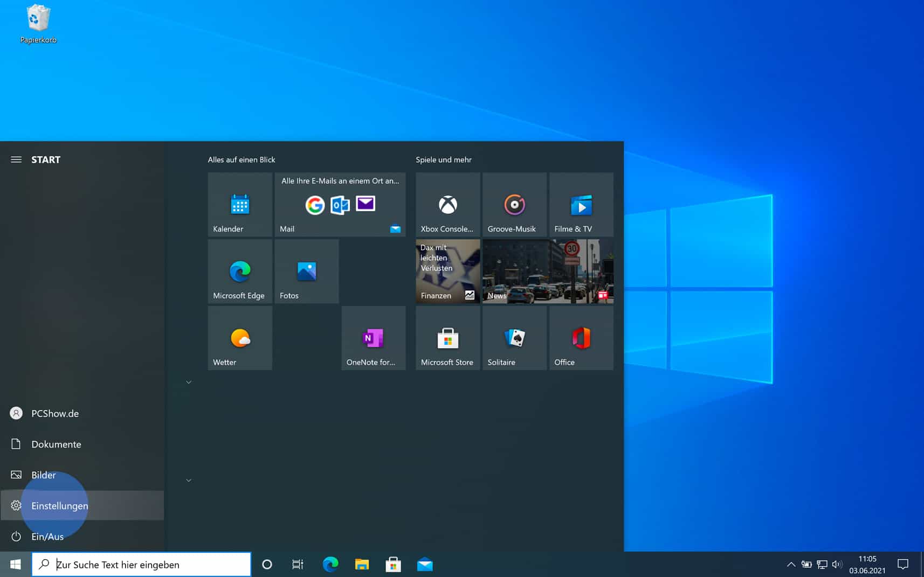Start Solitaire tile

click(x=514, y=338)
